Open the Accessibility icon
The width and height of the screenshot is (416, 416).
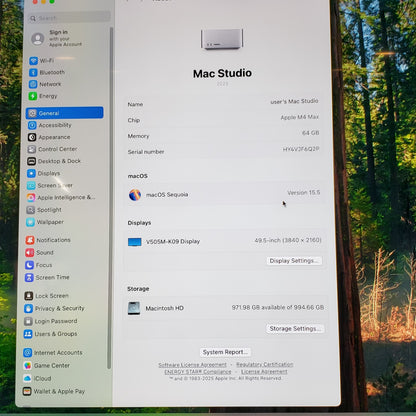tap(32, 125)
